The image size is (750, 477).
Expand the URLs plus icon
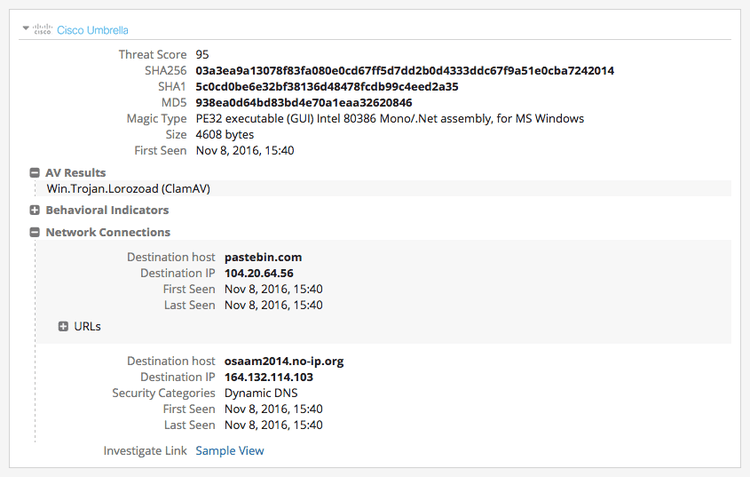click(63, 326)
